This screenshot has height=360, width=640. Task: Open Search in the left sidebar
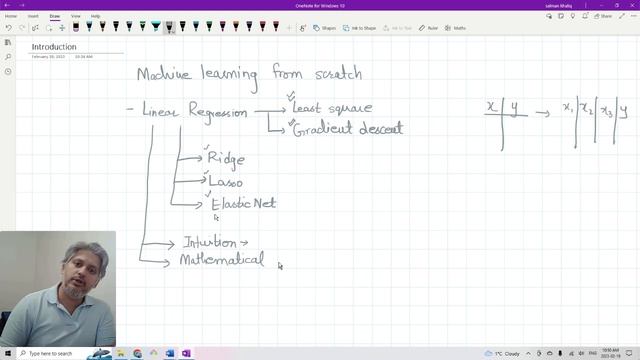point(8,57)
